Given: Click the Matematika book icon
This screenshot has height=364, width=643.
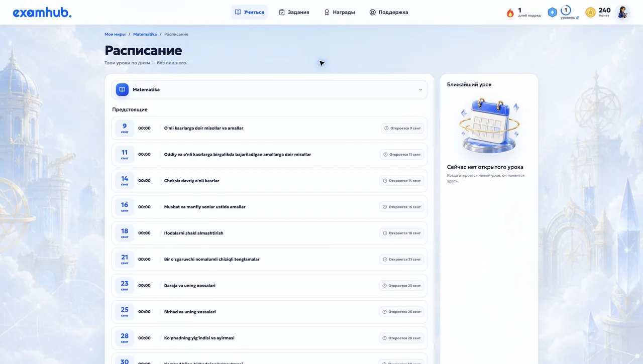Looking at the screenshot, I should pos(122,89).
